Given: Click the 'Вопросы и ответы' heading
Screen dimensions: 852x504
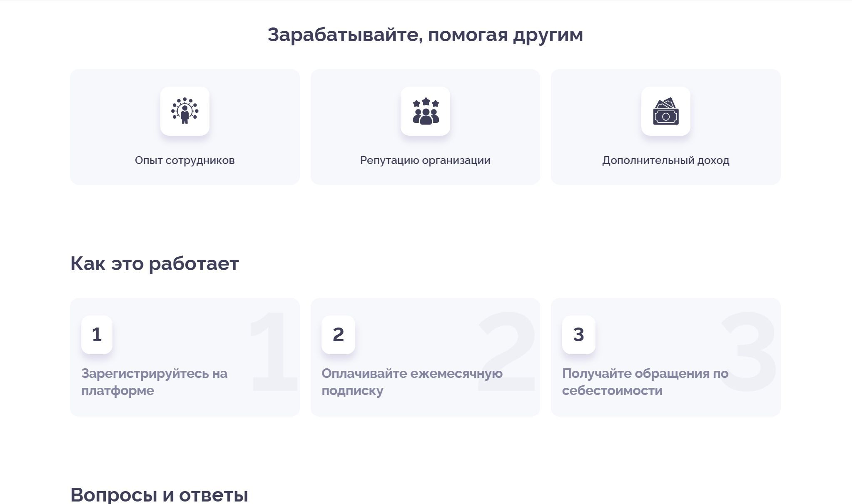Looking at the screenshot, I should (x=159, y=495).
